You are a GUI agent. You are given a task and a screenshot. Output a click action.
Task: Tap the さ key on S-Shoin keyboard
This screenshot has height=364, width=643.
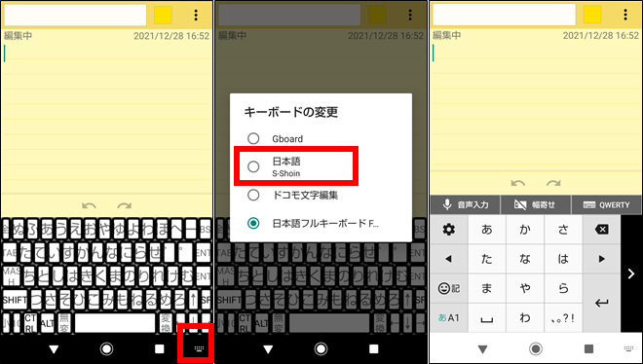tap(563, 230)
